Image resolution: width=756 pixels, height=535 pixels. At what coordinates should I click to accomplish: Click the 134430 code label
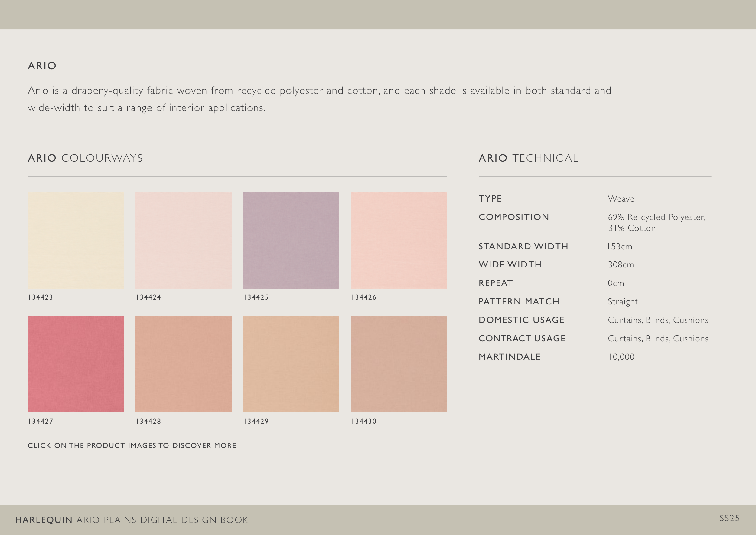[364, 421]
